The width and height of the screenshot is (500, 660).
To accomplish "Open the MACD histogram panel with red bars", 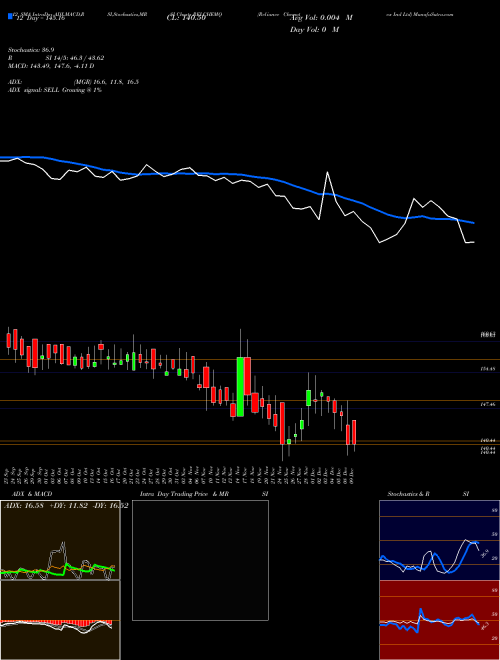I will point(60,620).
